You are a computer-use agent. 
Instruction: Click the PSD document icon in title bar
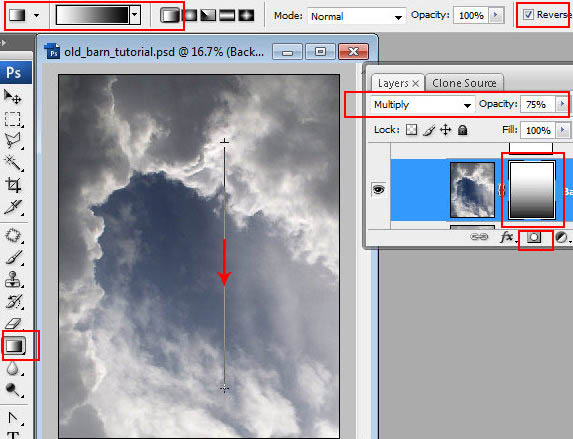(52, 51)
